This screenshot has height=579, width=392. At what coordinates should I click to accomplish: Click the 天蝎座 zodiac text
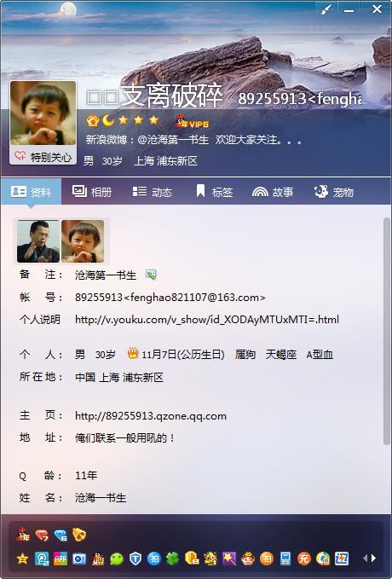(x=281, y=355)
